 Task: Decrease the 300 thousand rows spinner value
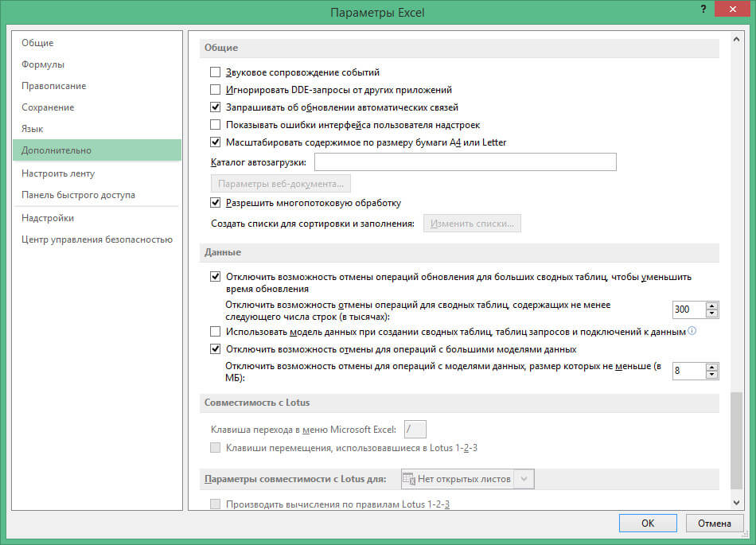pos(711,313)
